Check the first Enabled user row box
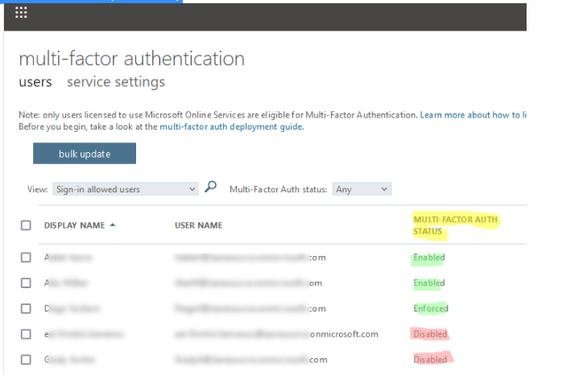The width and height of the screenshot is (587, 392). point(26,258)
